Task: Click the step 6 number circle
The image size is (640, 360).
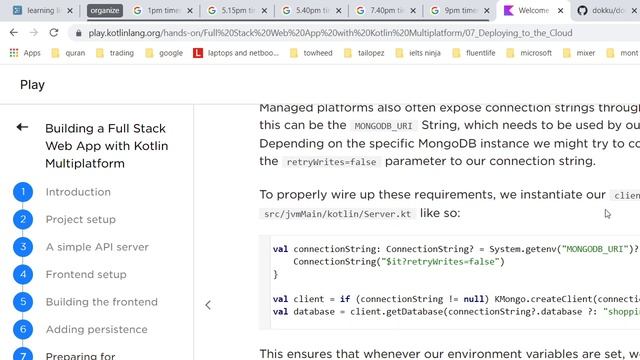Action: 23,329
